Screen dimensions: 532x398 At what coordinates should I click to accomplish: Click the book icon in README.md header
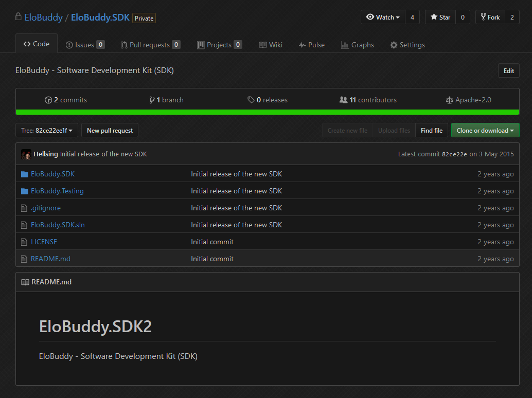(x=25, y=282)
